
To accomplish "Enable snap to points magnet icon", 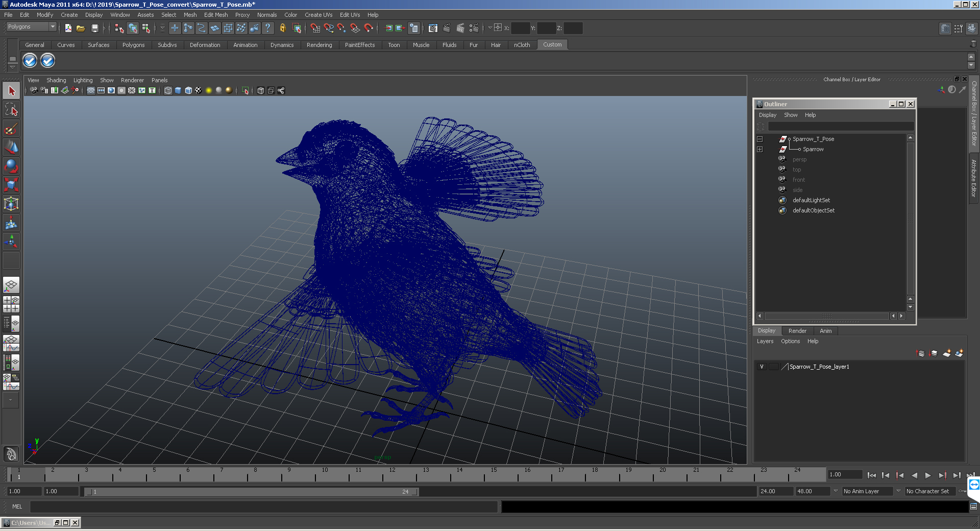I will pos(341,28).
